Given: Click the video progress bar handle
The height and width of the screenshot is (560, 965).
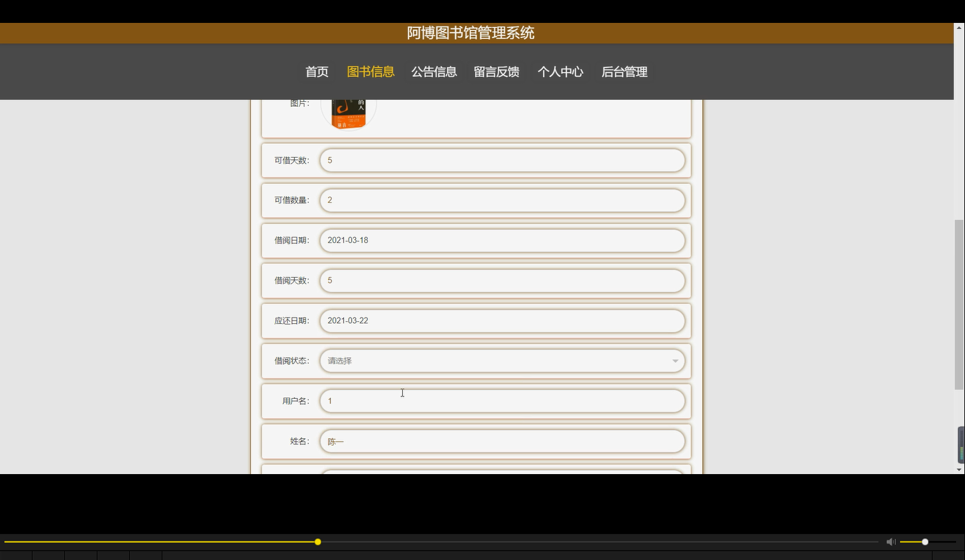Looking at the screenshot, I should click(318, 542).
